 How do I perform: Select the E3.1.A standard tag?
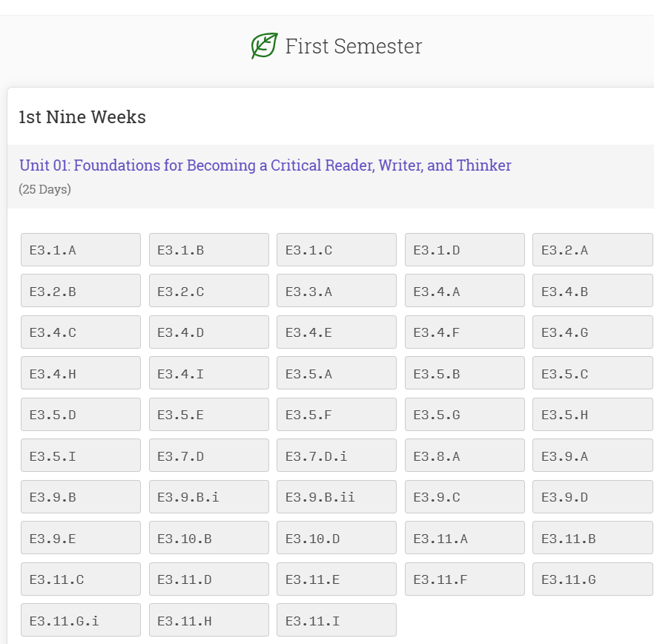click(x=81, y=250)
